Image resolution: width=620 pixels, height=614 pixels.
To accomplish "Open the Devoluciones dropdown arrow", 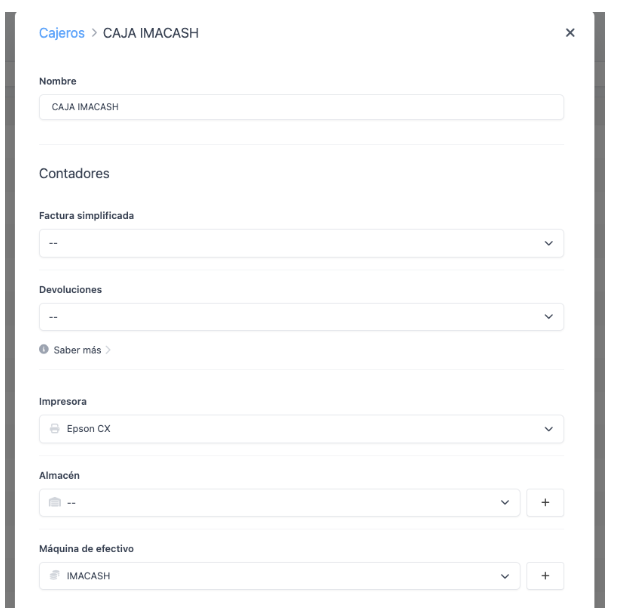I will pos(548,317).
